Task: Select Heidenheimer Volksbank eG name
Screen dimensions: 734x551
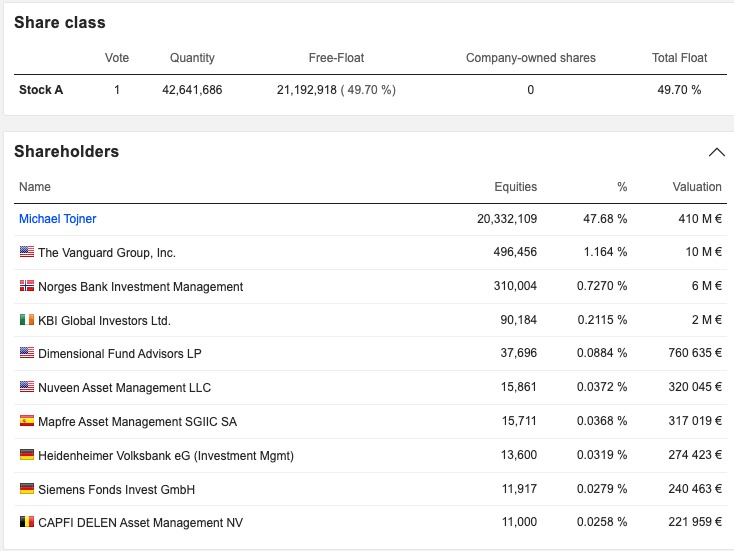Action: click(x=166, y=455)
